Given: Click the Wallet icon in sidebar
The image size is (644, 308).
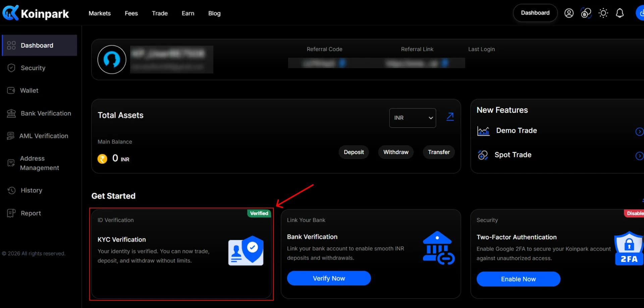Looking at the screenshot, I should pyautogui.click(x=11, y=91).
